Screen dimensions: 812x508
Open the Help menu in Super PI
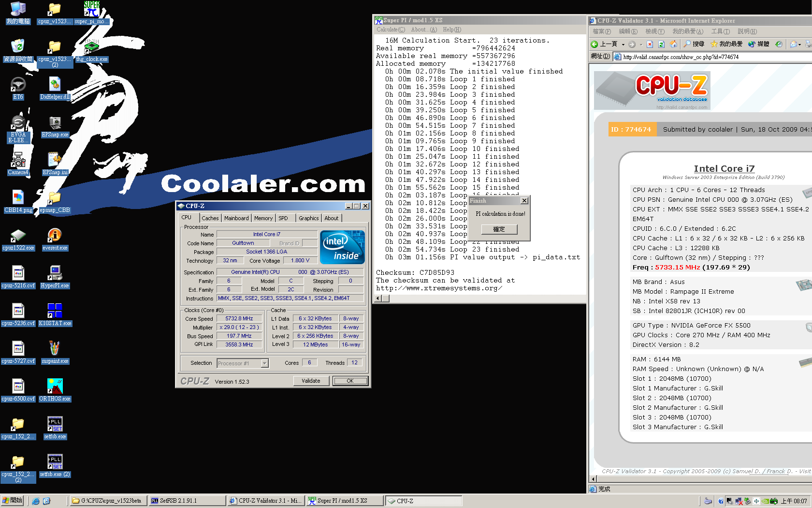tap(452, 30)
